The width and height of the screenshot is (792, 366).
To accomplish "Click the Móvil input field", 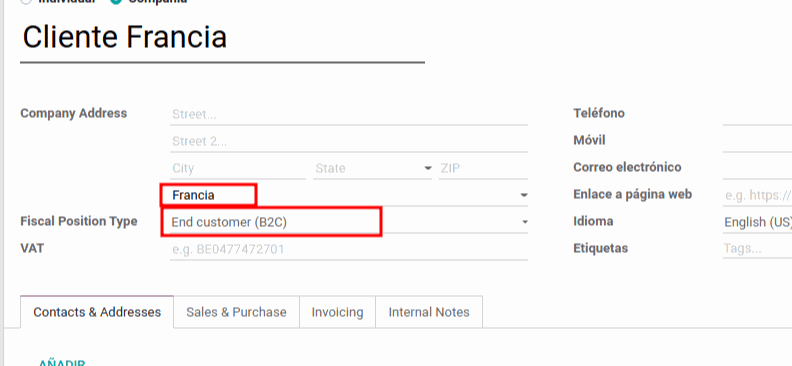I will tap(757, 141).
